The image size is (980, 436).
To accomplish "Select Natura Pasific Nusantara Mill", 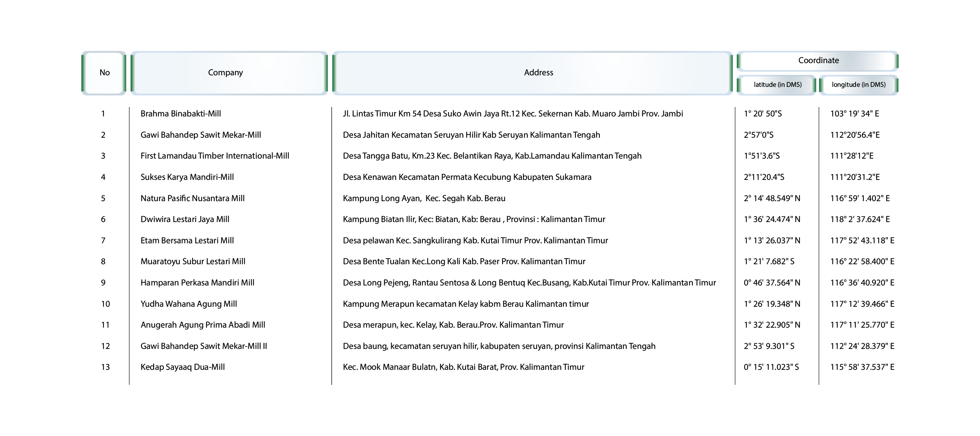I will coord(193,198).
